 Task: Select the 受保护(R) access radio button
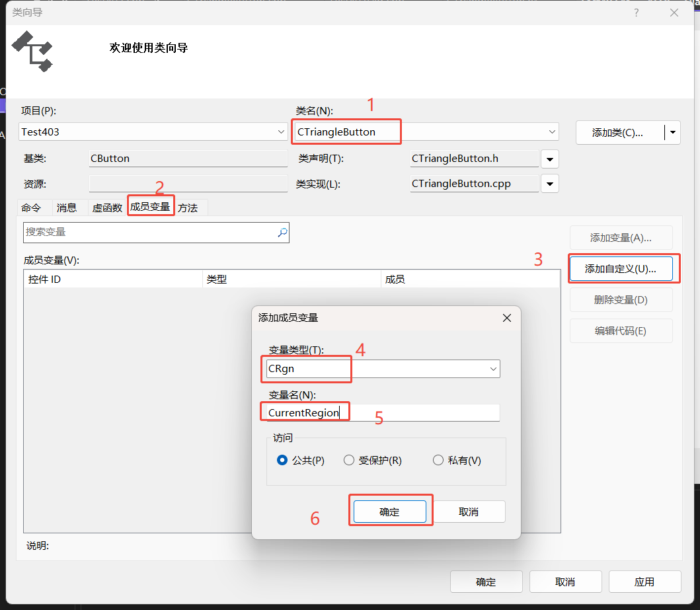tap(349, 460)
